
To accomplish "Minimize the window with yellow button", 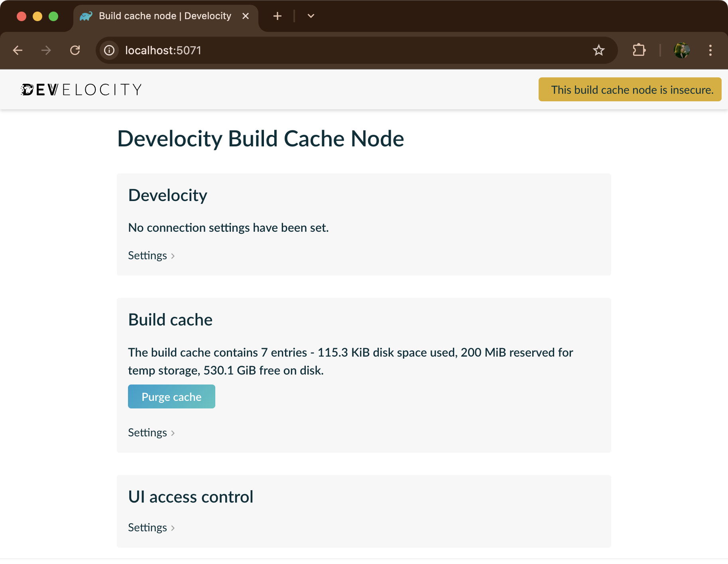I will pyautogui.click(x=37, y=16).
